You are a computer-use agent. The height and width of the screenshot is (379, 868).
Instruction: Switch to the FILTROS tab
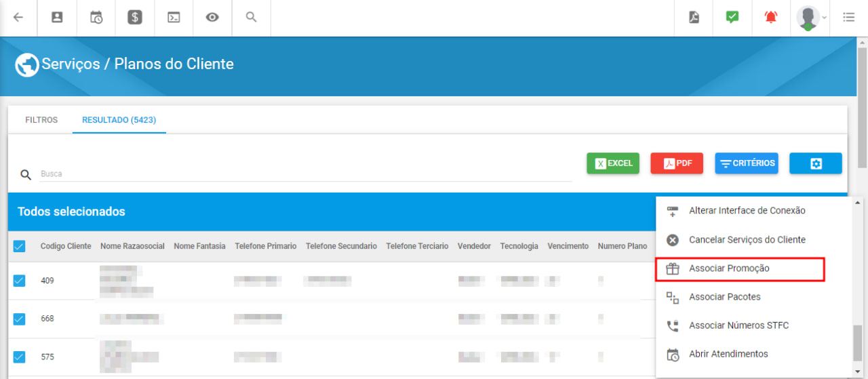[41, 120]
